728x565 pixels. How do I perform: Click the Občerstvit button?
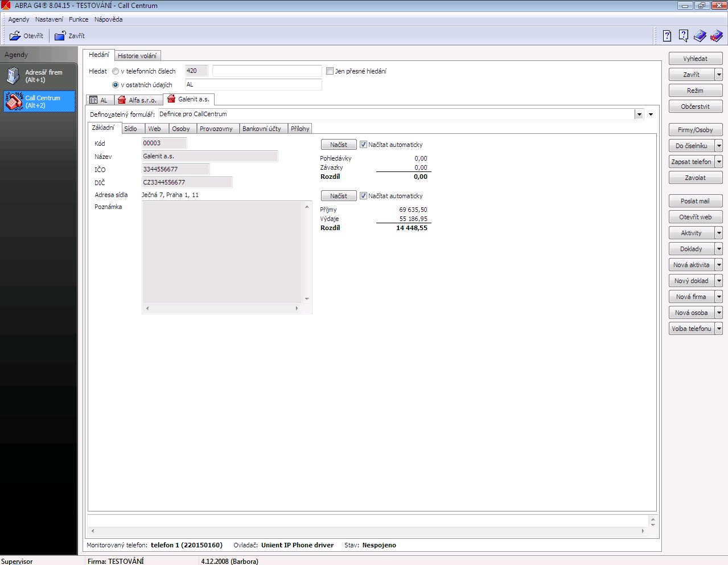[x=696, y=107]
